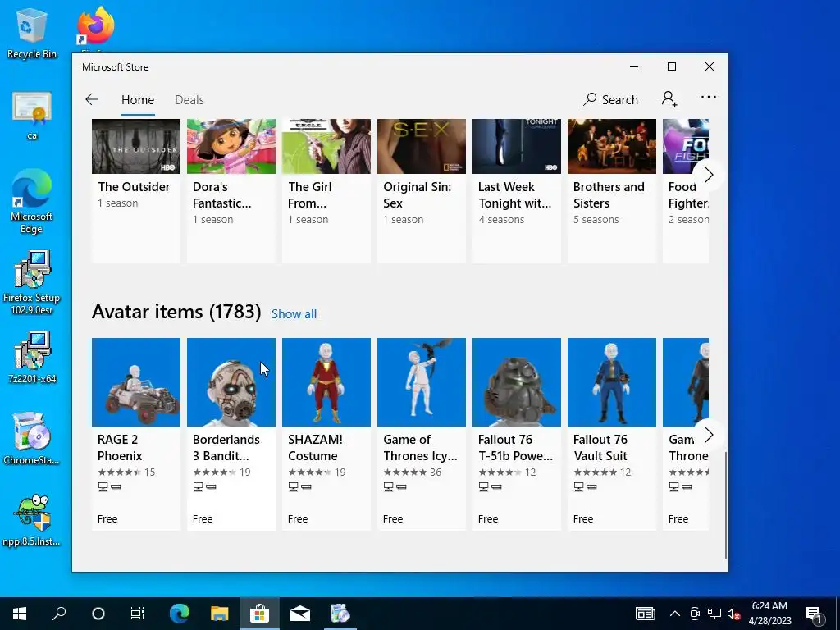Screen dimensions: 840x630
Task: Open the taskbar clock showing 6:24 AM
Action: tap(769, 614)
